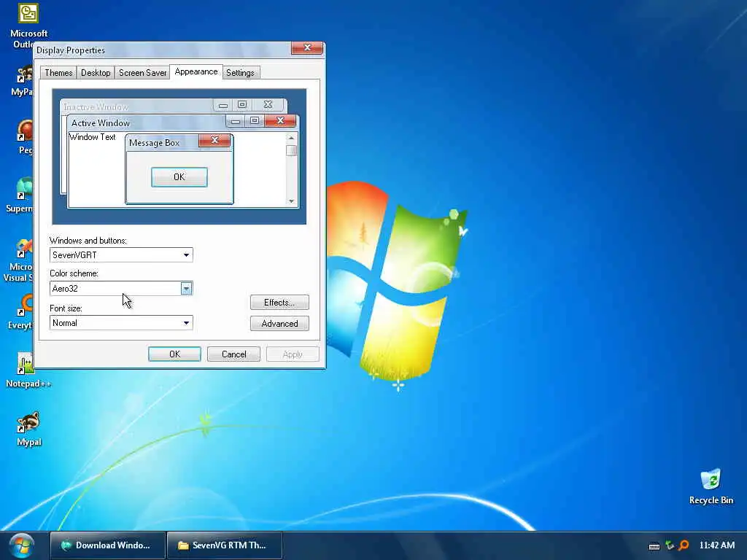This screenshot has height=560, width=747.
Task: Click the preview window scrollbar up arrow
Action: [291, 138]
